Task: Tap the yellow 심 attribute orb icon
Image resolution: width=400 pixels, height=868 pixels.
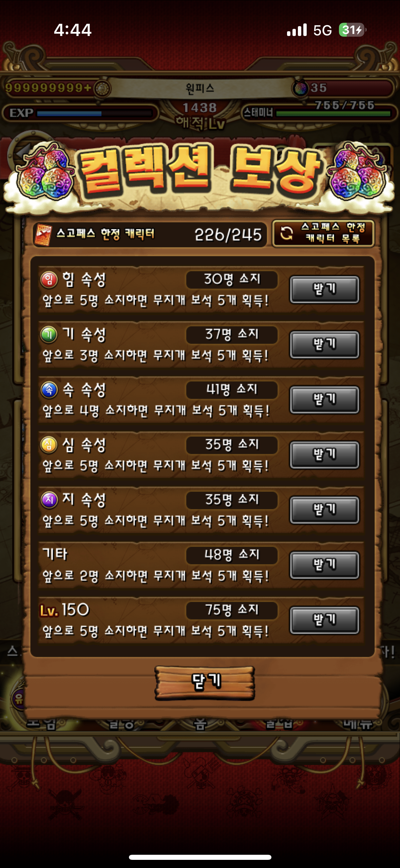Action: point(49,445)
